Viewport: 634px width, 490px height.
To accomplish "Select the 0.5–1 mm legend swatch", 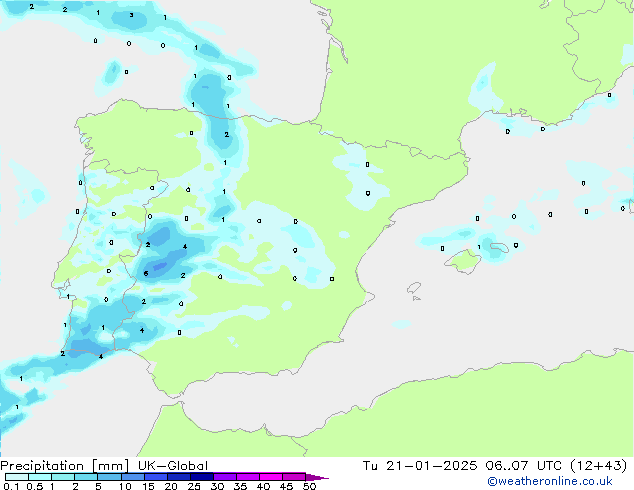I will [40, 477].
